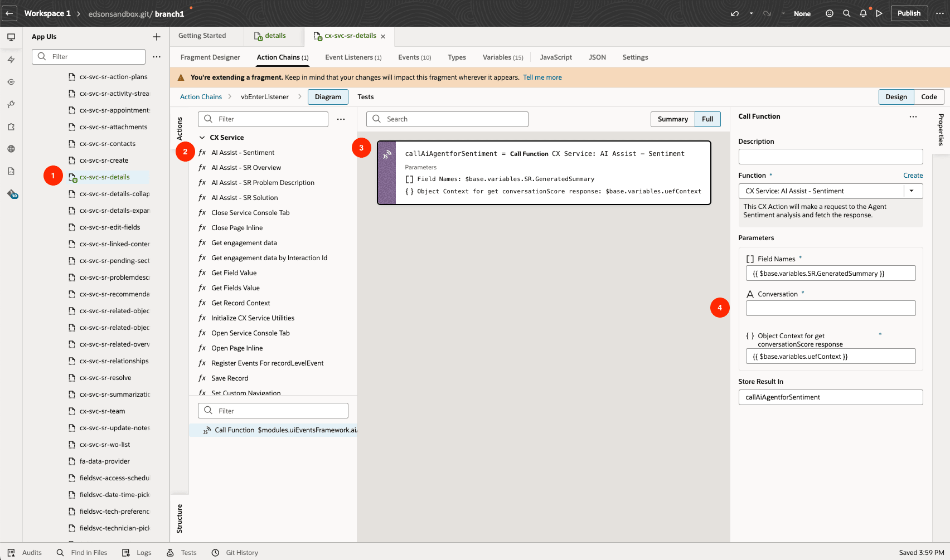Image resolution: width=950 pixels, height=560 pixels.
Task: Click the Description input field
Action: pyautogui.click(x=831, y=157)
